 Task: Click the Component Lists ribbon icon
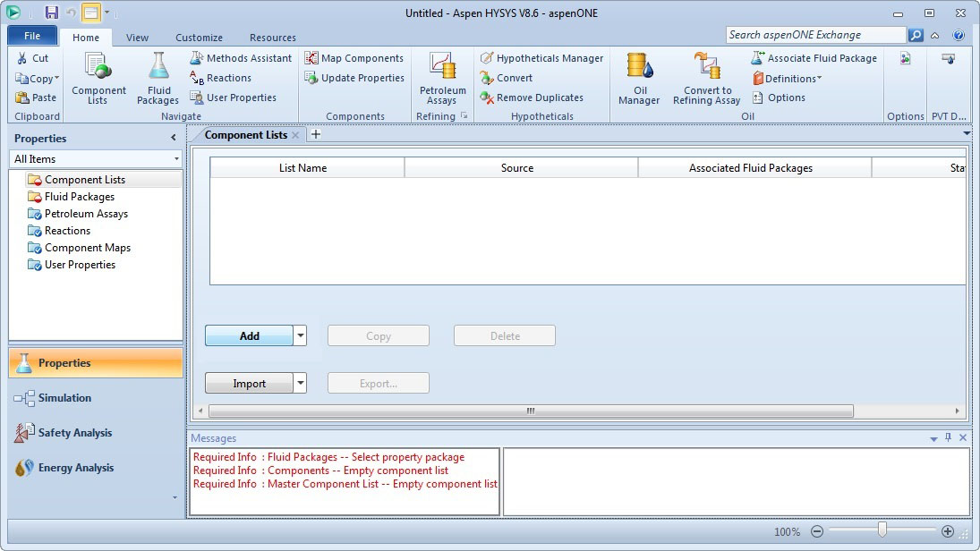click(98, 79)
